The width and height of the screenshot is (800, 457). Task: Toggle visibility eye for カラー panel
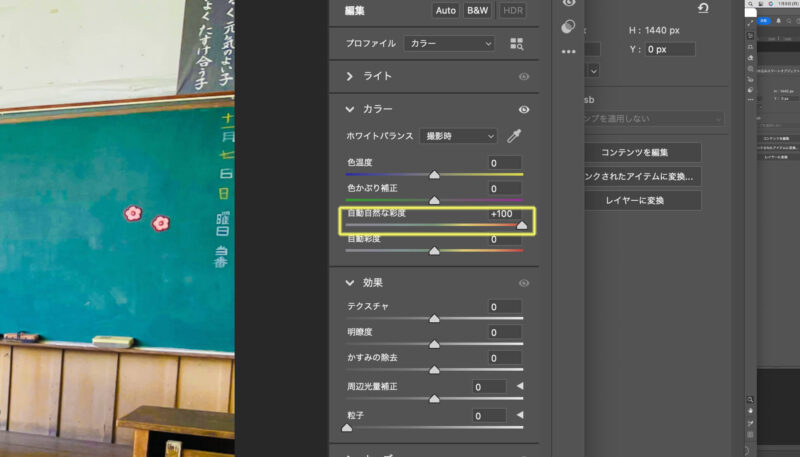click(523, 110)
